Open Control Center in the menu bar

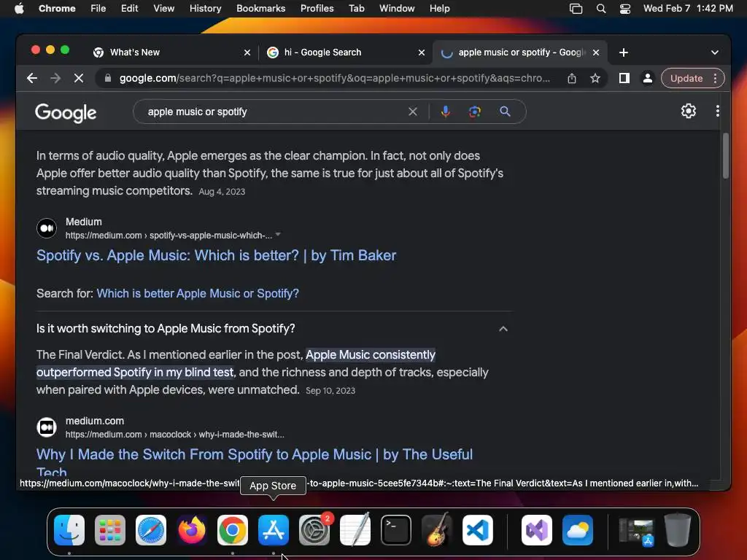[625, 9]
